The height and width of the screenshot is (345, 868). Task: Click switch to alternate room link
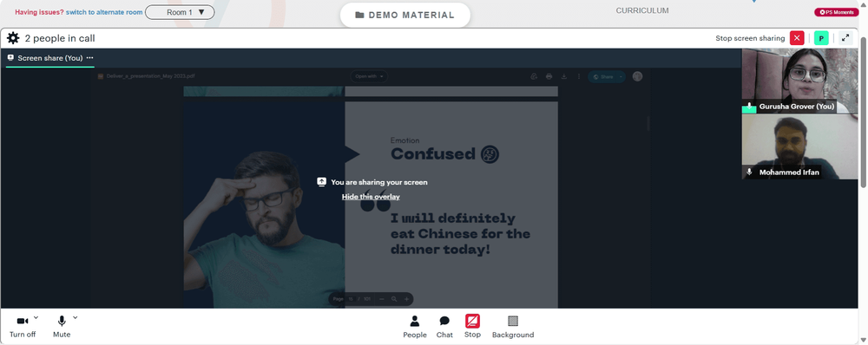pyautogui.click(x=104, y=12)
